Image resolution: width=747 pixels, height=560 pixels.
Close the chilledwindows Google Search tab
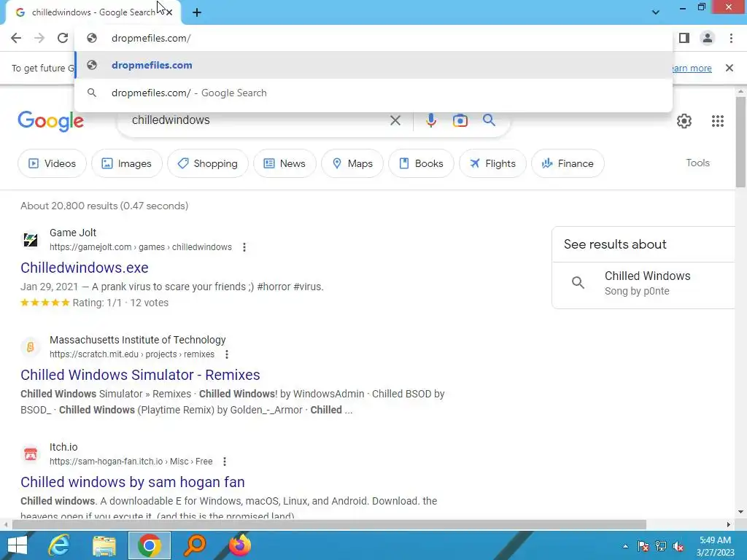click(x=169, y=13)
